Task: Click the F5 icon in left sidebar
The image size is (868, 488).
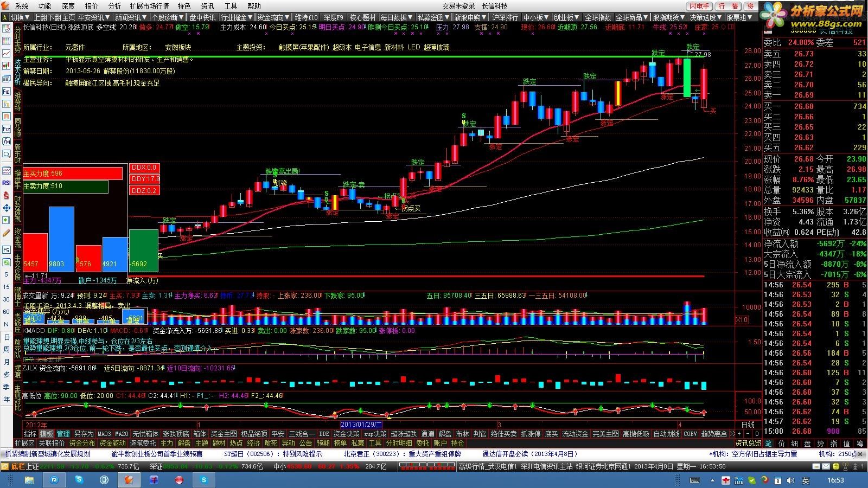Action: (7, 250)
